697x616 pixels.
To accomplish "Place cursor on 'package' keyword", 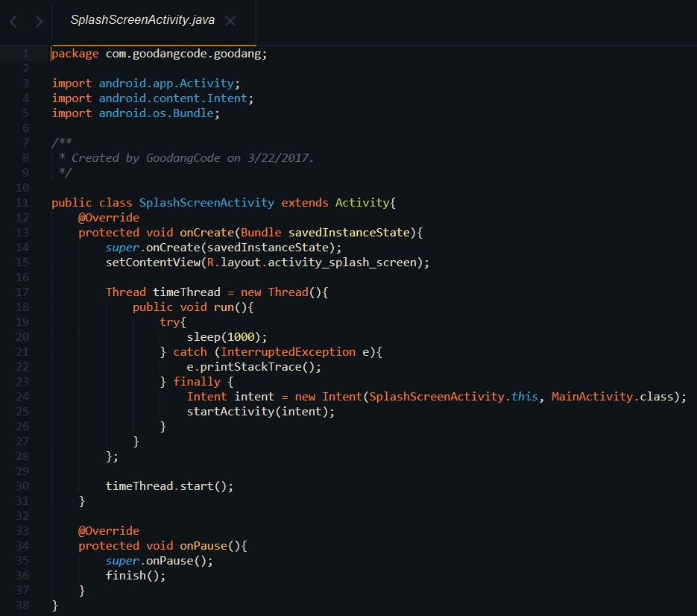I will click(x=75, y=54).
